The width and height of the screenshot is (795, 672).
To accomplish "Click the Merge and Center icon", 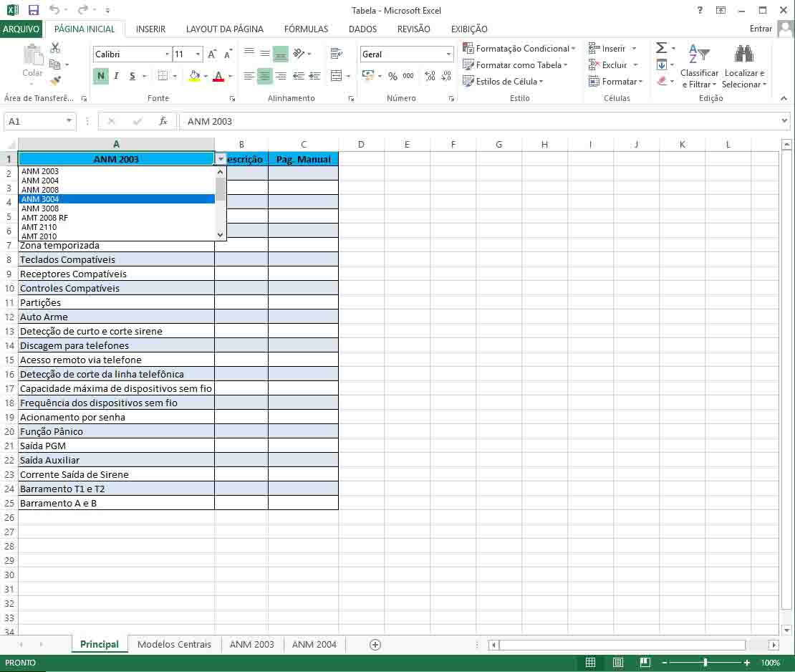I will point(336,76).
